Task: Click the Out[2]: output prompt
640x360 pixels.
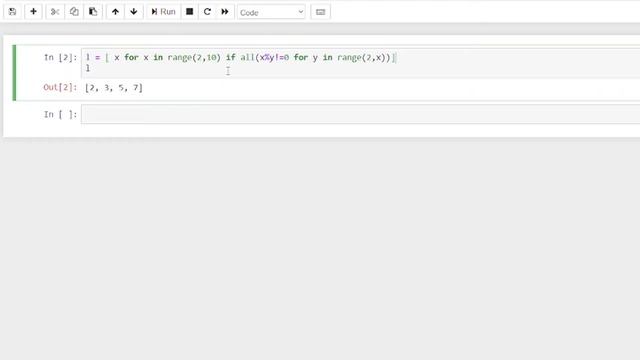Action: [60, 87]
